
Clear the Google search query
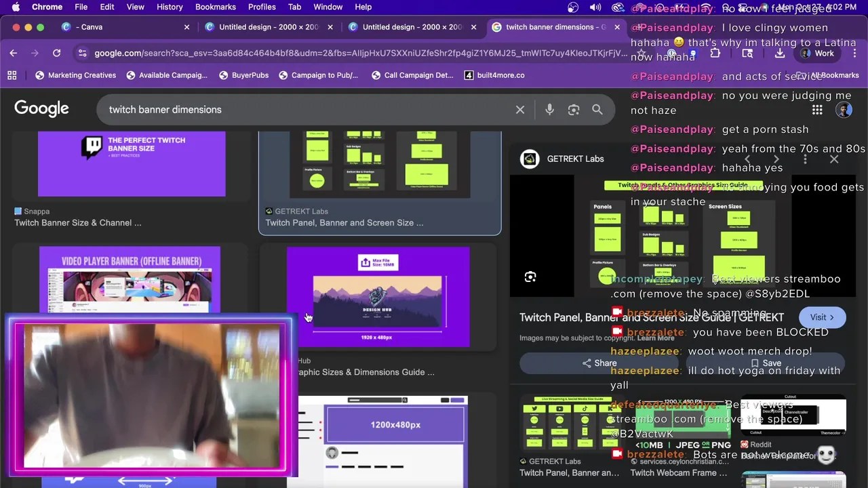click(x=520, y=110)
